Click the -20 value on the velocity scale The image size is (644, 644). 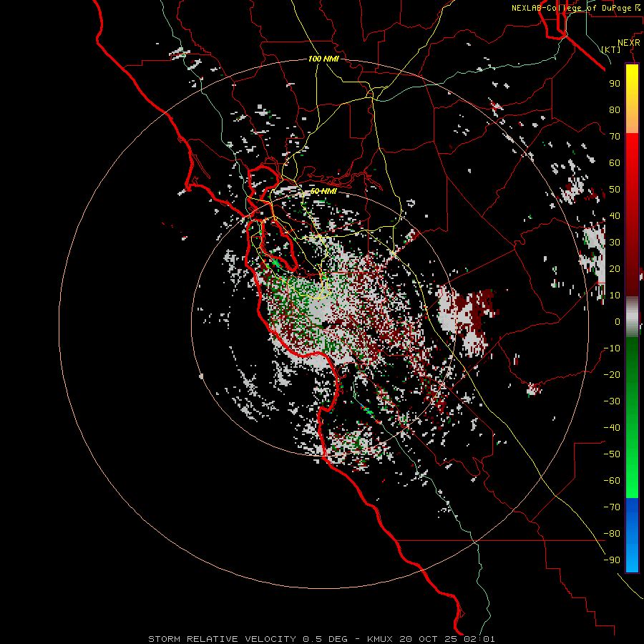click(612, 374)
